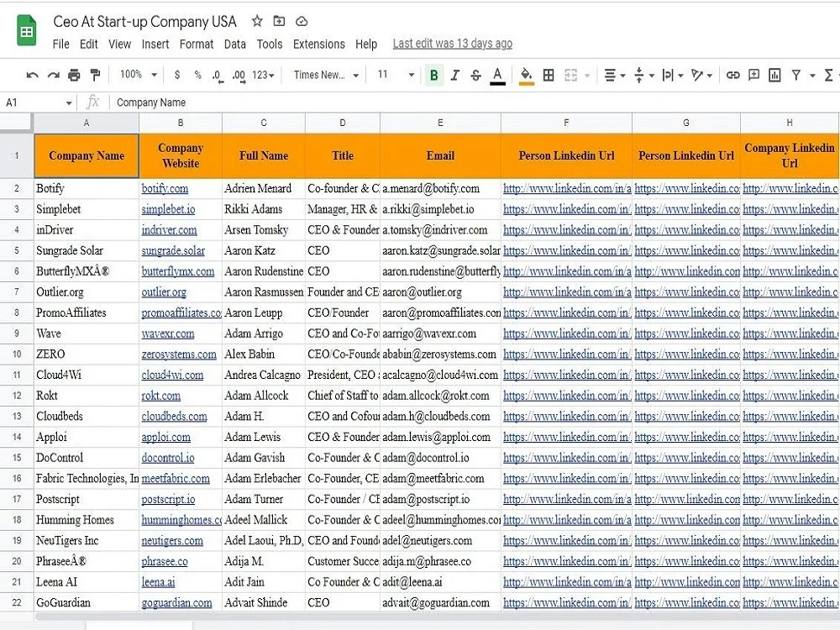
Task: Open 'Last edit was 13 days ago' link
Action: [x=452, y=44]
